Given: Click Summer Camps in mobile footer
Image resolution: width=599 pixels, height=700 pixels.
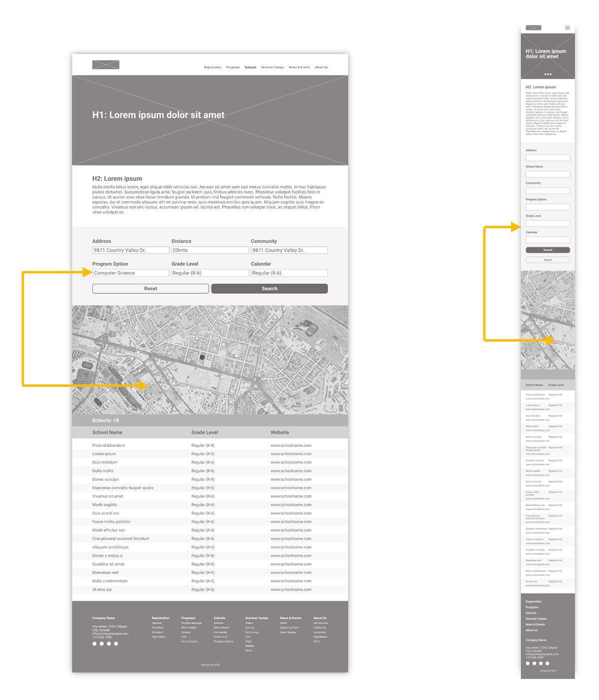Looking at the screenshot, I should (536, 619).
